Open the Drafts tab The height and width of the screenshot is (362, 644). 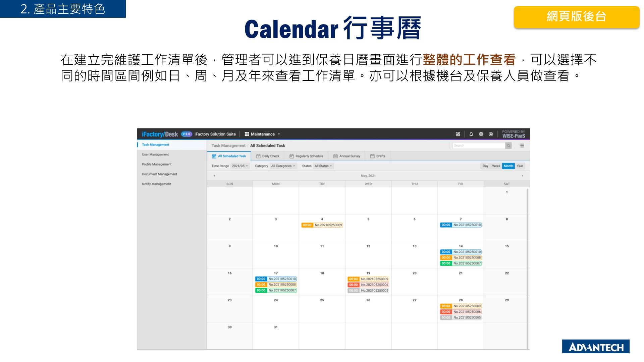(x=378, y=156)
